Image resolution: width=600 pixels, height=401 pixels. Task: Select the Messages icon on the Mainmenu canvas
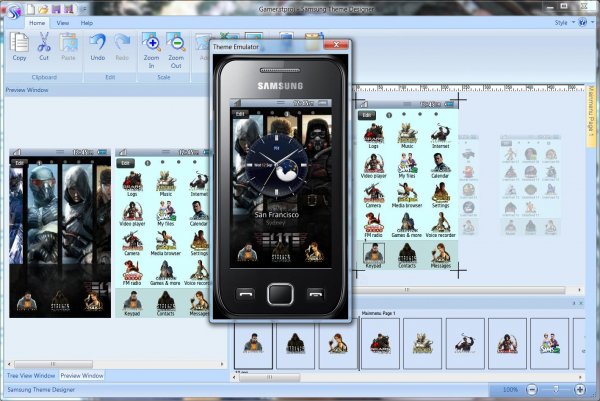click(x=440, y=255)
